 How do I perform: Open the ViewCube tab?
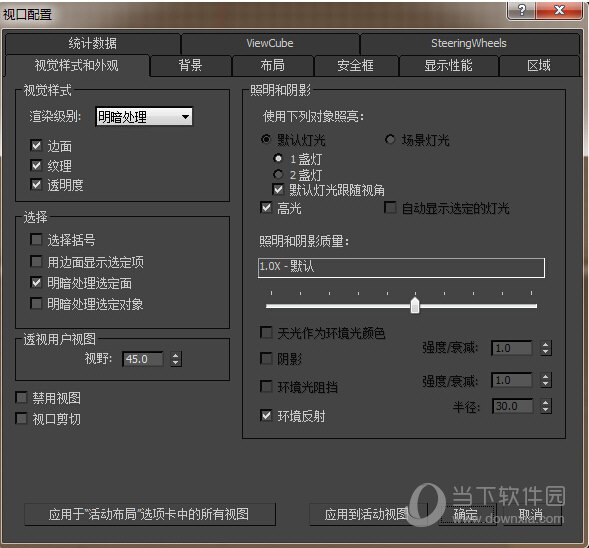click(x=270, y=44)
